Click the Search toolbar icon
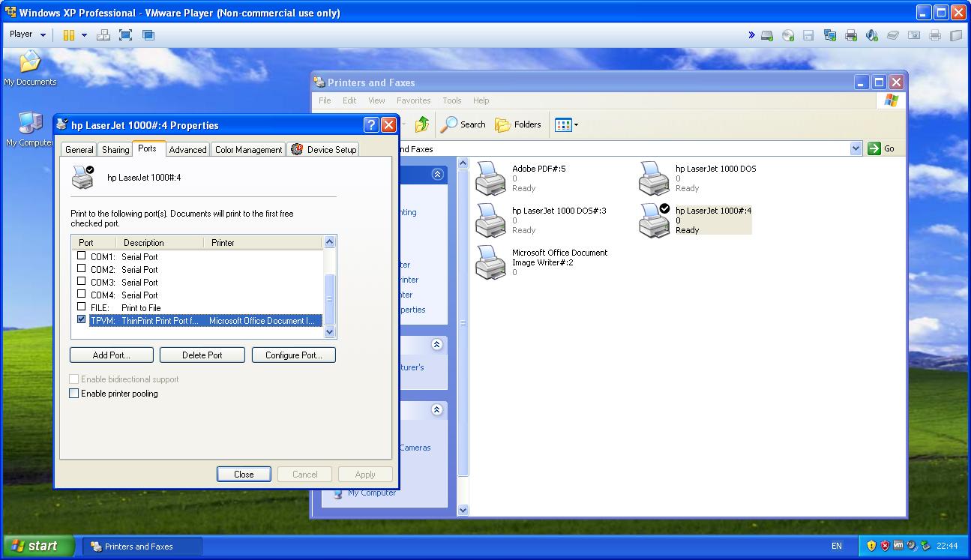The width and height of the screenshot is (971, 560). click(x=463, y=124)
